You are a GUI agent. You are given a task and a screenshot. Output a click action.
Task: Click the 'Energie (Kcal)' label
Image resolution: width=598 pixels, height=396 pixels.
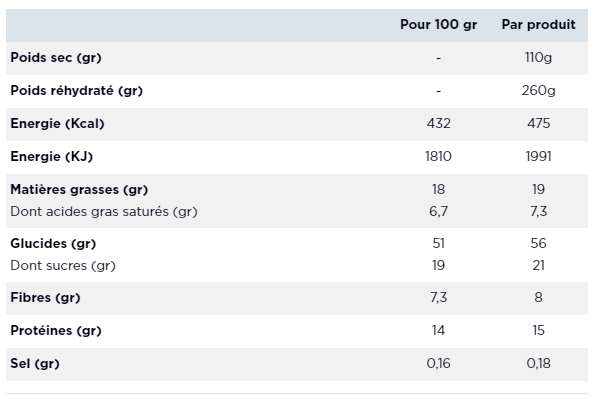[57, 124]
